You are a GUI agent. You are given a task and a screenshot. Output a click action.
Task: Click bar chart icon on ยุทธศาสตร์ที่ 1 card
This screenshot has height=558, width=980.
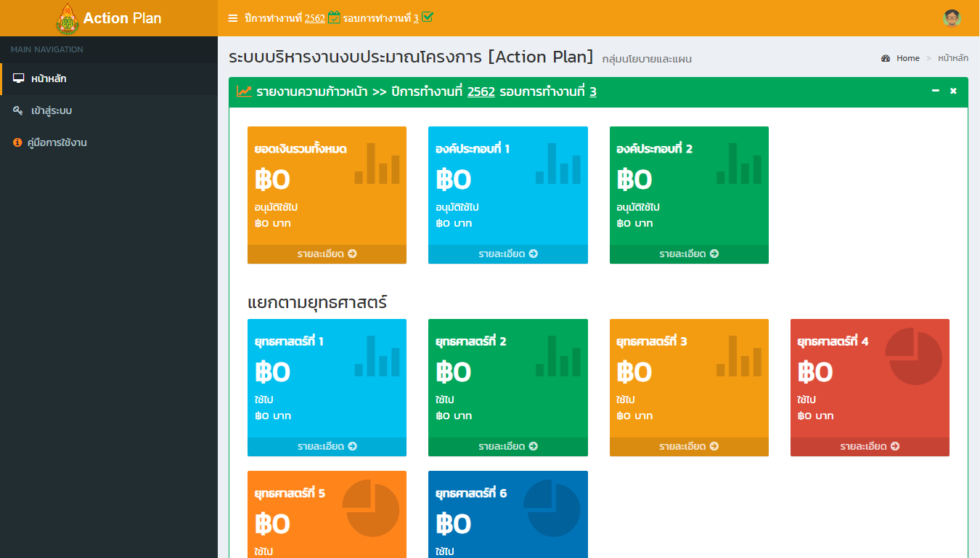[x=377, y=356]
